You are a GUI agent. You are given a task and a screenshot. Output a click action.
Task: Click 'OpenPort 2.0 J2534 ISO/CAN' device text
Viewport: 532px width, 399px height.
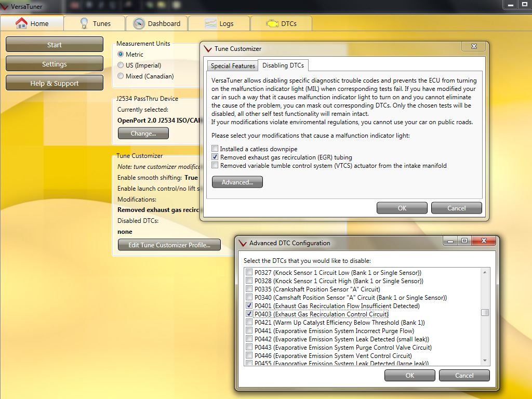[x=159, y=121]
